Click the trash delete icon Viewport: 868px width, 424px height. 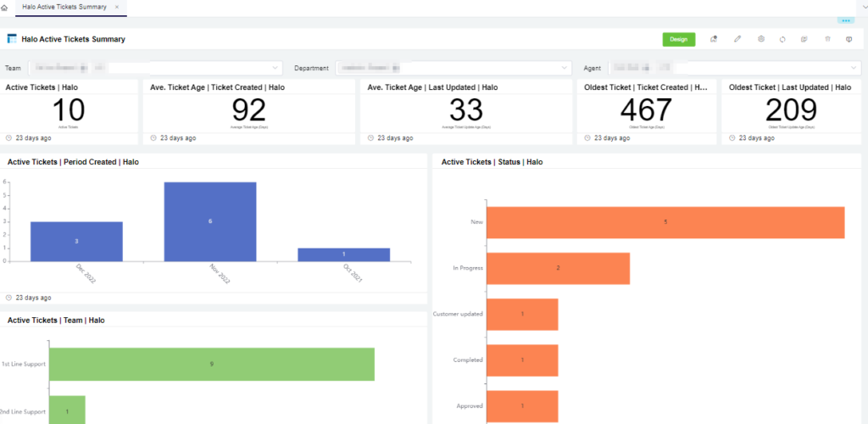coord(827,39)
